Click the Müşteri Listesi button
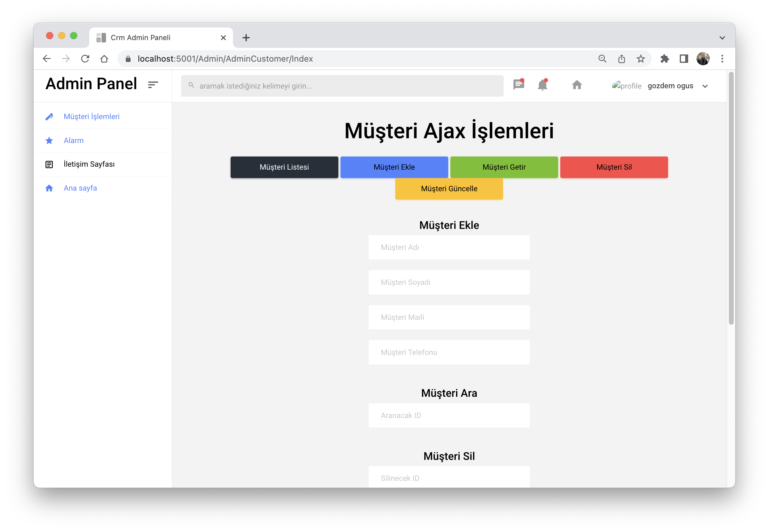 click(x=284, y=167)
